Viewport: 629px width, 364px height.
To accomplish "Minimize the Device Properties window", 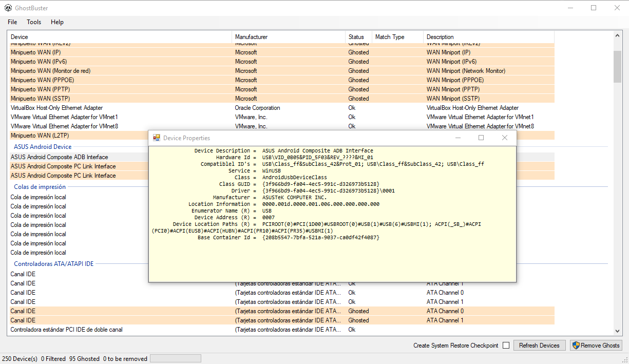I will pyautogui.click(x=458, y=138).
